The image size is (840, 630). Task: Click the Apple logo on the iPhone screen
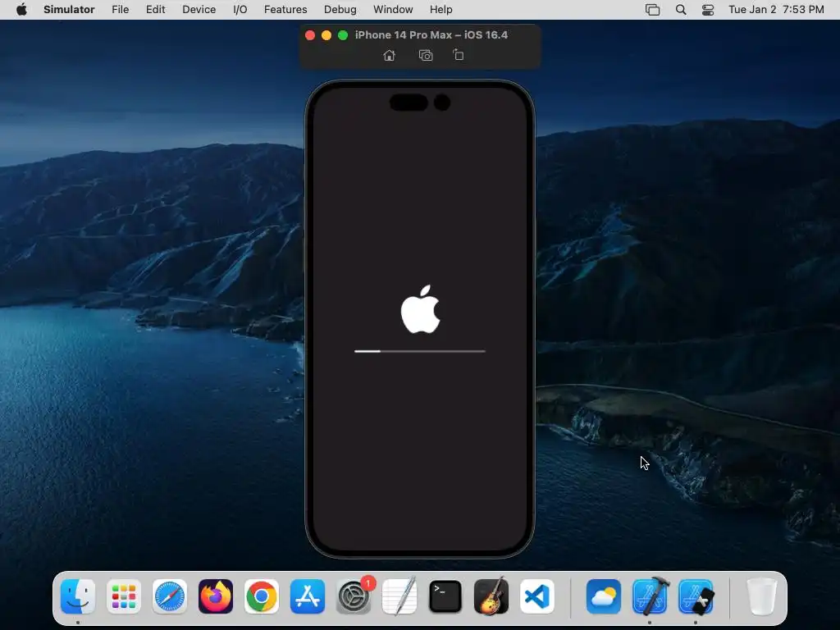421,309
